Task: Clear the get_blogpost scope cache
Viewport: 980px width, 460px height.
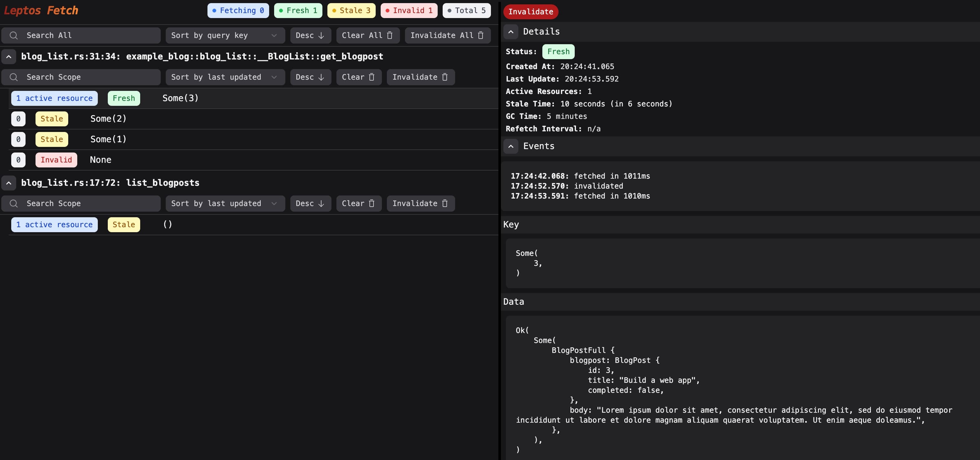Action: (x=358, y=77)
